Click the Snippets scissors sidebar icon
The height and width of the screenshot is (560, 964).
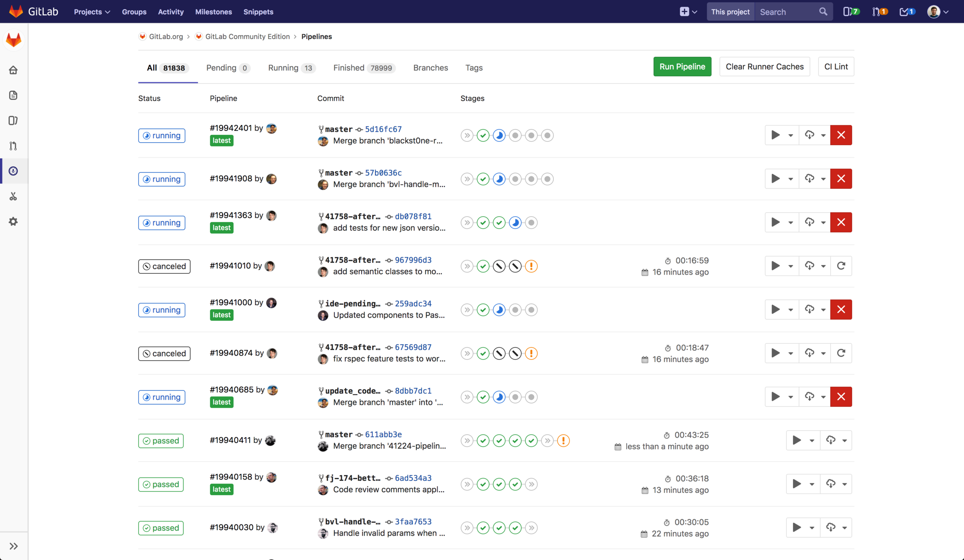(x=13, y=196)
